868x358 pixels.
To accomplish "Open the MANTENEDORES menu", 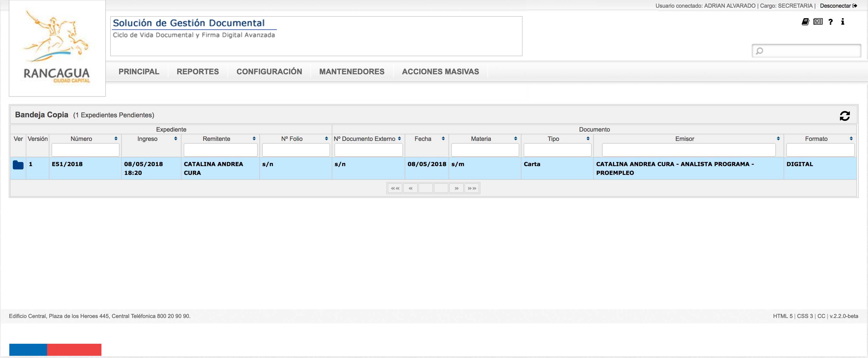I will click(x=352, y=71).
